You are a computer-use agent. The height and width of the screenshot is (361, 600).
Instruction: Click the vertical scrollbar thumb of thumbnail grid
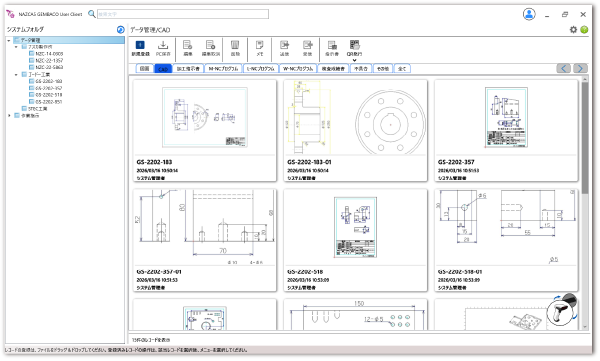point(585,138)
